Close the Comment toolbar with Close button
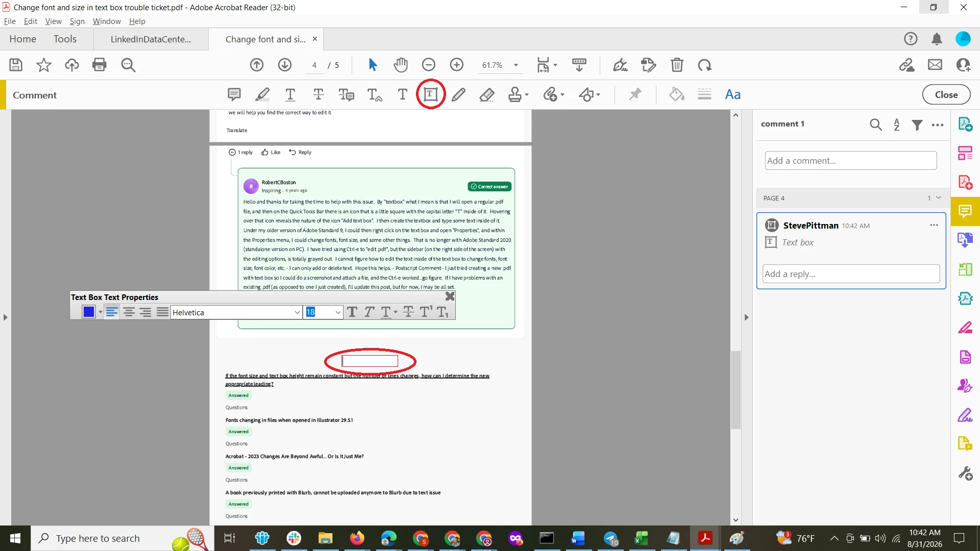980x551 pixels. click(946, 95)
